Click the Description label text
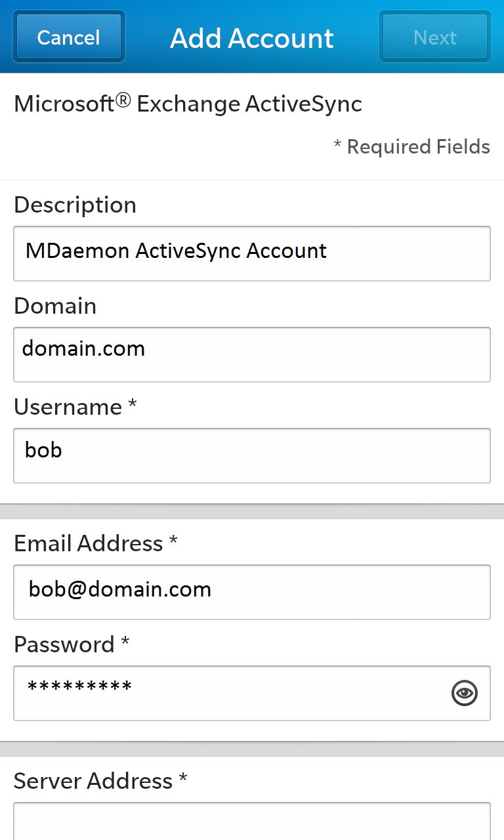Image resolution: width=504 pixels, height=840 pixels. 75,205
